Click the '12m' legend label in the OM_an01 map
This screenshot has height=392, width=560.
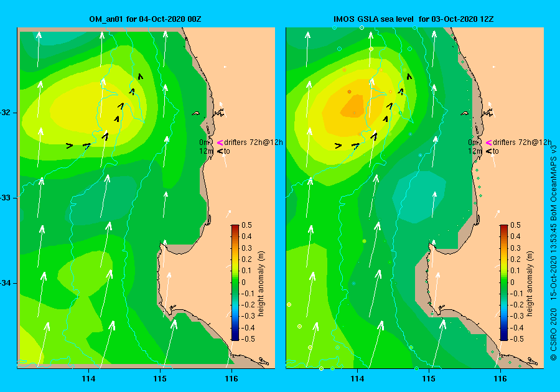(x=206, y=151)
